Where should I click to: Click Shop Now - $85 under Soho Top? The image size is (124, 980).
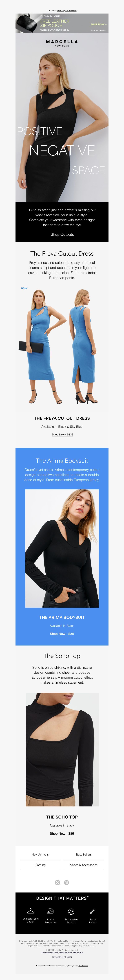coord(62,834)
